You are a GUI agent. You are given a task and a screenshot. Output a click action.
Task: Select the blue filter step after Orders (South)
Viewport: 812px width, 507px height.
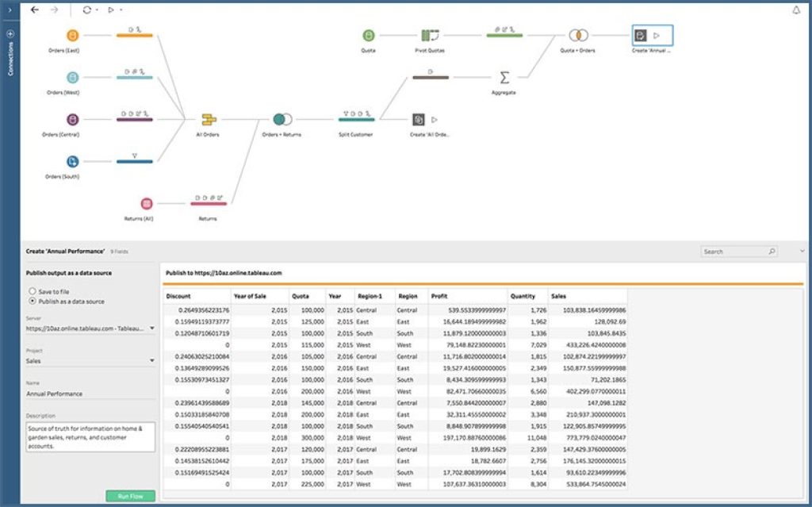pyautogui.click(x=135, y=162)
